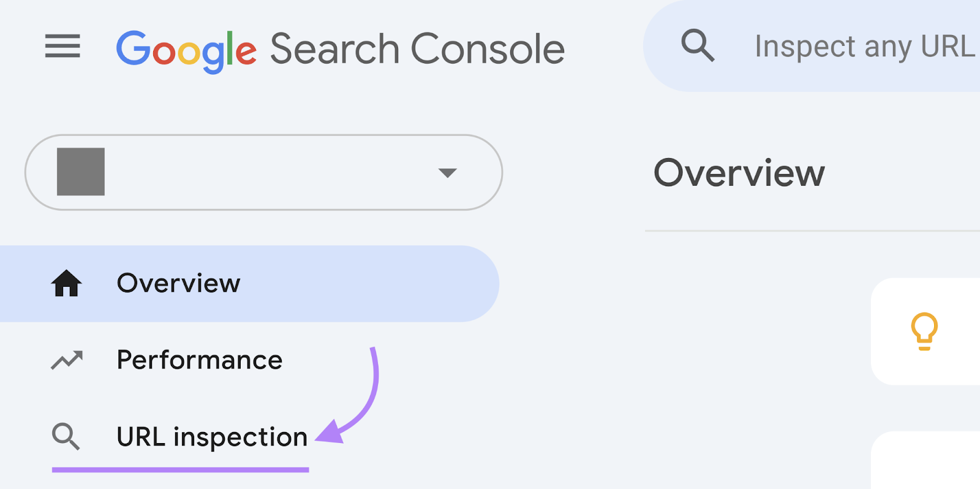Image resolution: width=980 pixels, height=489 pixels.
Task: Select the home icon beside Overview
Action: click(67, 283)
